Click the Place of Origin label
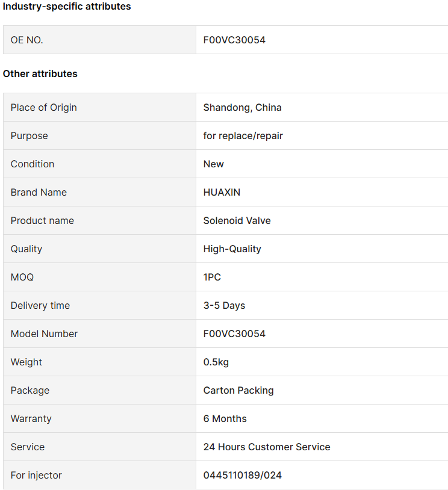 [x=44, y=108]
